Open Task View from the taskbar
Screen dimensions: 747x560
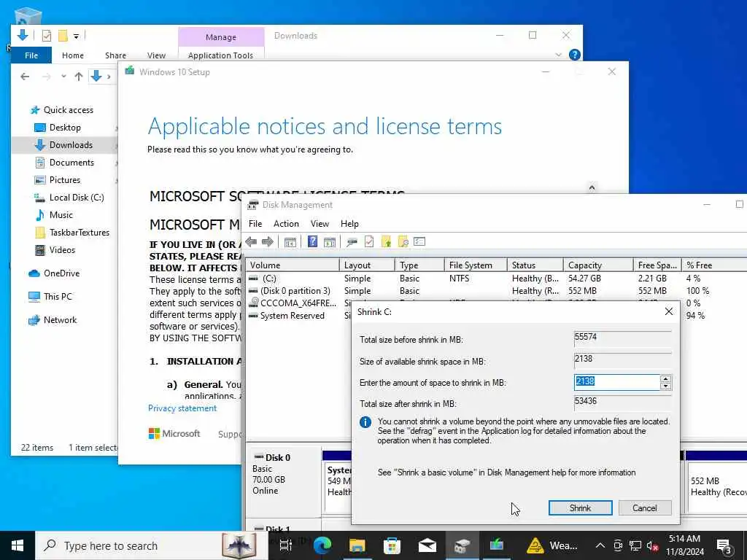(286, 545)
